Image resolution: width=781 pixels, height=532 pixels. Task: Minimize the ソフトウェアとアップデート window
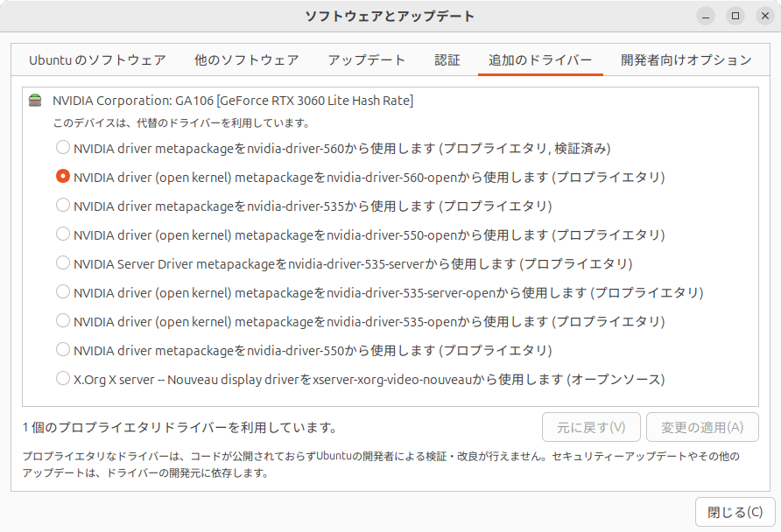[706, 16]
